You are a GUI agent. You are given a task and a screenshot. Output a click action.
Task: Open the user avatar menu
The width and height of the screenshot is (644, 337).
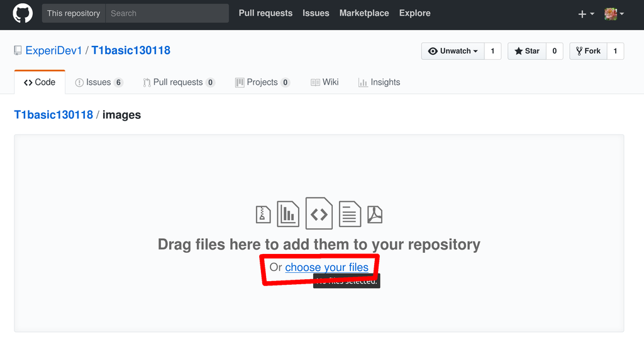[x=614, y=14]
